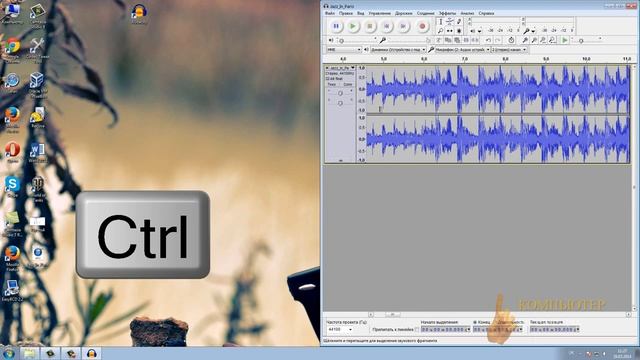Click the input meter microphone icon

click(x=527, y=31)
